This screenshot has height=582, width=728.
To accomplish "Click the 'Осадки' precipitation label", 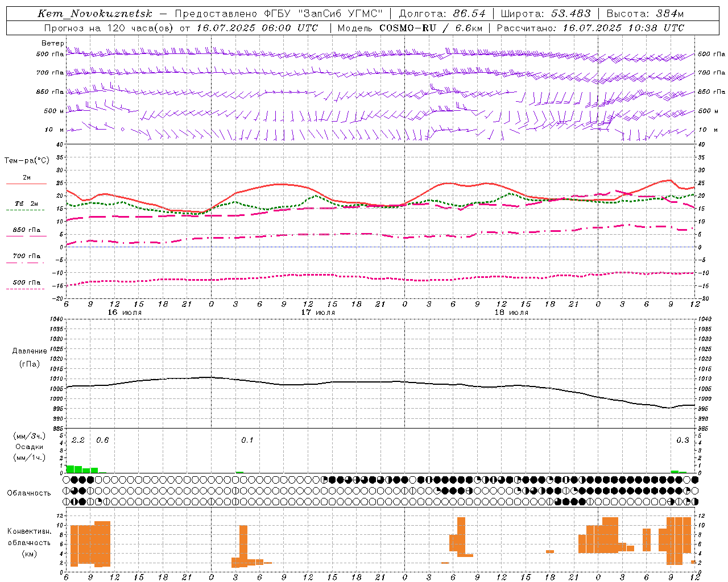I will [x=29, y=447].
